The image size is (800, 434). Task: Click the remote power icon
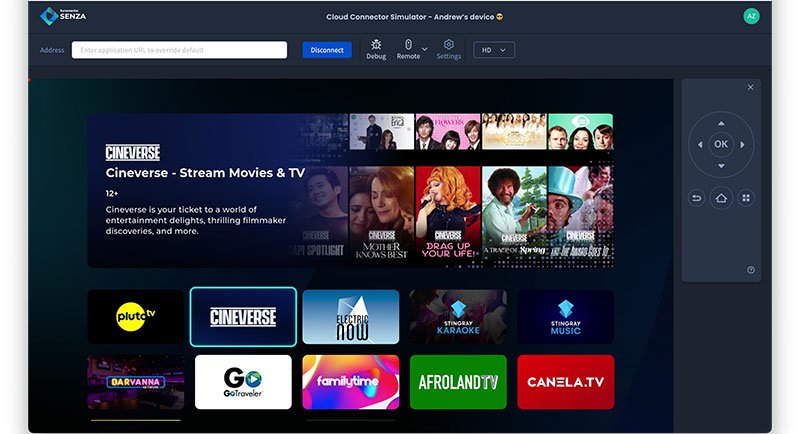[x=751, y=270]
